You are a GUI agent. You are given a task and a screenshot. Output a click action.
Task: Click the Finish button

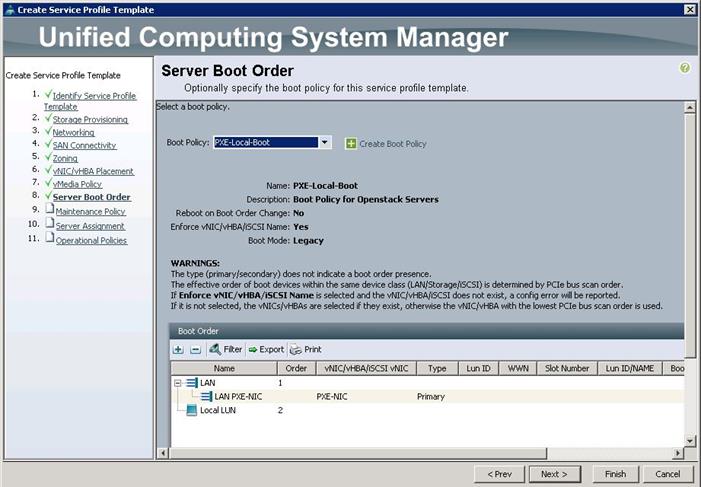click(x=616, y=474)
